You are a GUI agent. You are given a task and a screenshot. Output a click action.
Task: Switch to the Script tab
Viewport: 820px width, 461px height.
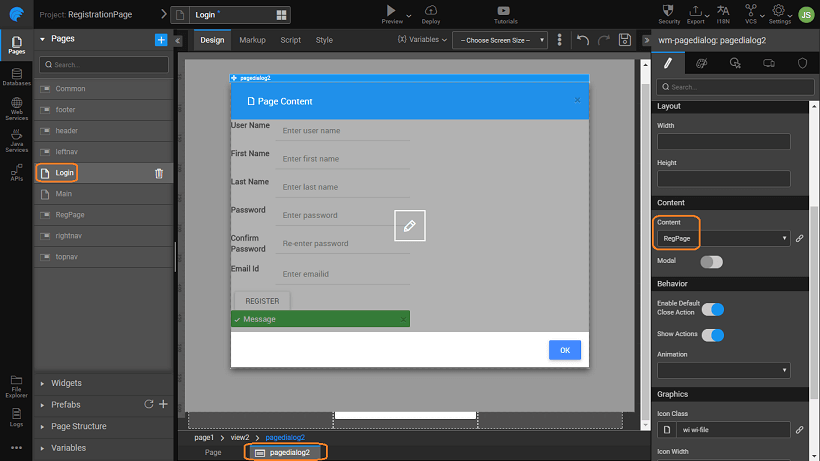coord(290,40)
